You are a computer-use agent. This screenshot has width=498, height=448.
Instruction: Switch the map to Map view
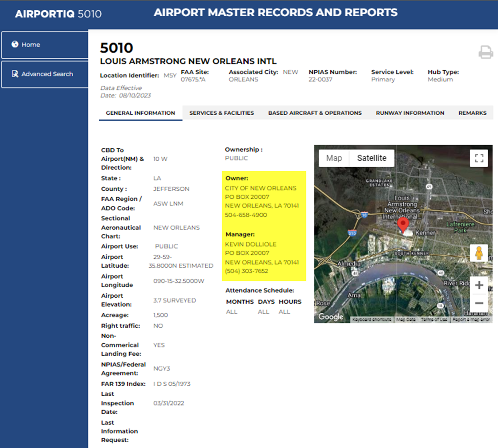pyautogui.click(x=334, y=158)
